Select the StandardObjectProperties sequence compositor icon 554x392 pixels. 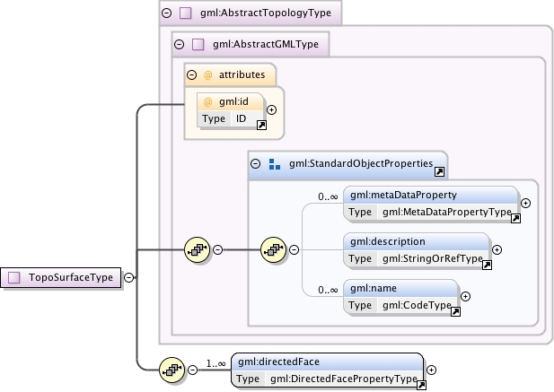coord(273,249)
